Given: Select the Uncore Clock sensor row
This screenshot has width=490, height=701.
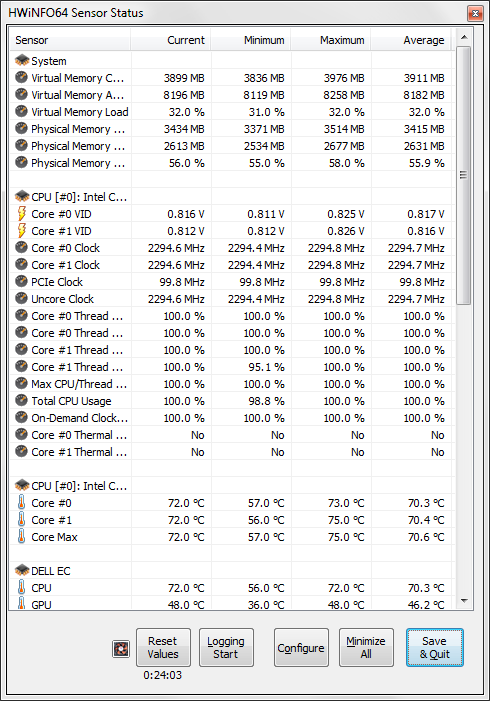Looking at the screenshot, I should pos(232,299).
